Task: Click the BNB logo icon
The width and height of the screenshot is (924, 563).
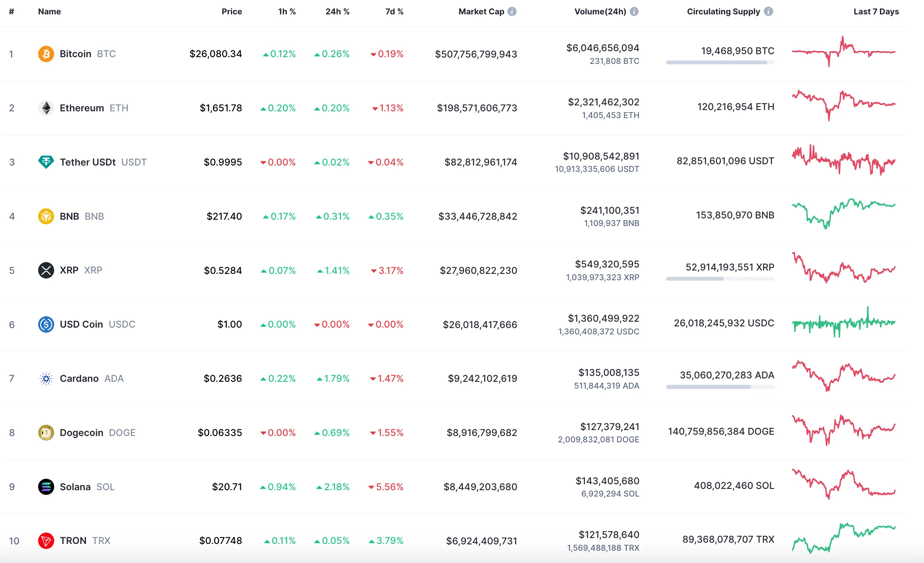Action: click(x=46, y=216)
